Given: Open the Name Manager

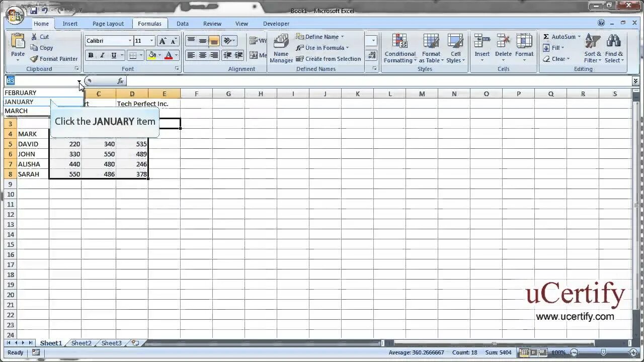Looking at the screenshot, I should (x=281, y=49).
